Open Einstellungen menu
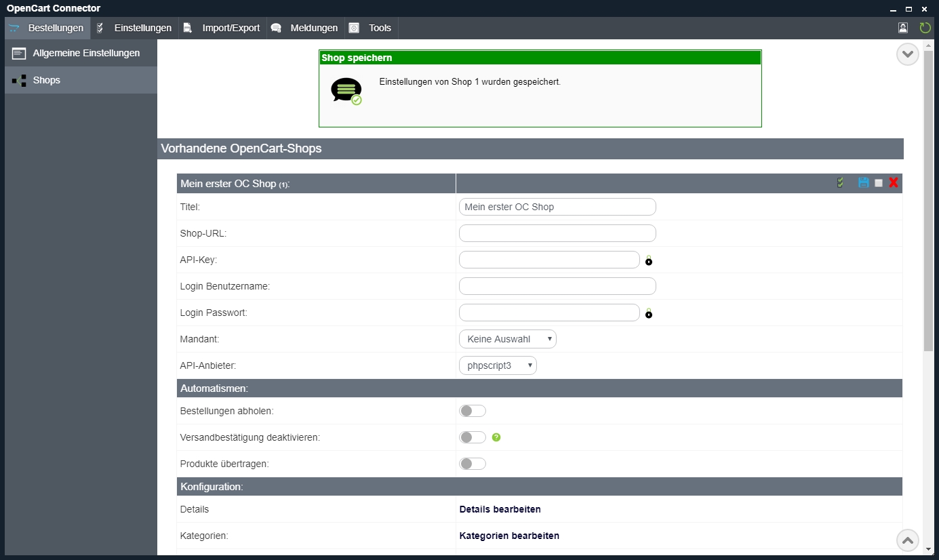 click(x=134, y=28)
